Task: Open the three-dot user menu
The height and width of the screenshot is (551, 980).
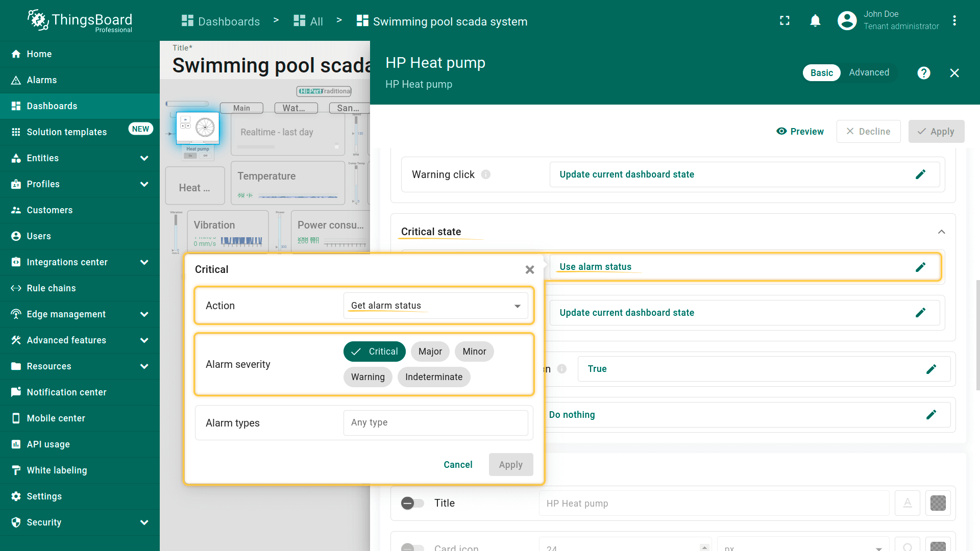Action: [x=954, y=20]
